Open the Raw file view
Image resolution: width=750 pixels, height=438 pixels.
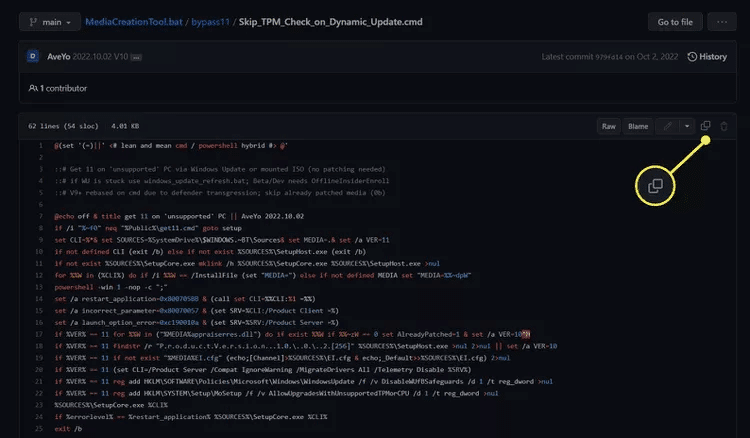click(x=608, y=126)
